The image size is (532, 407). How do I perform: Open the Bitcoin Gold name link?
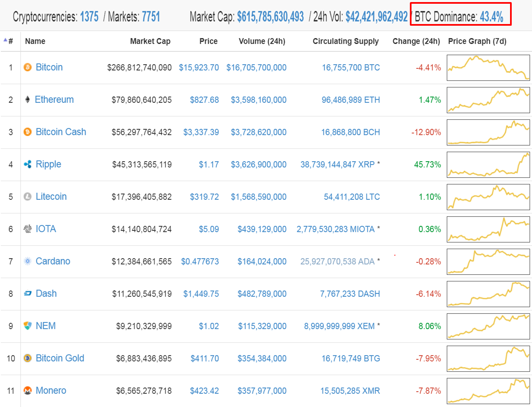[60, 358]
